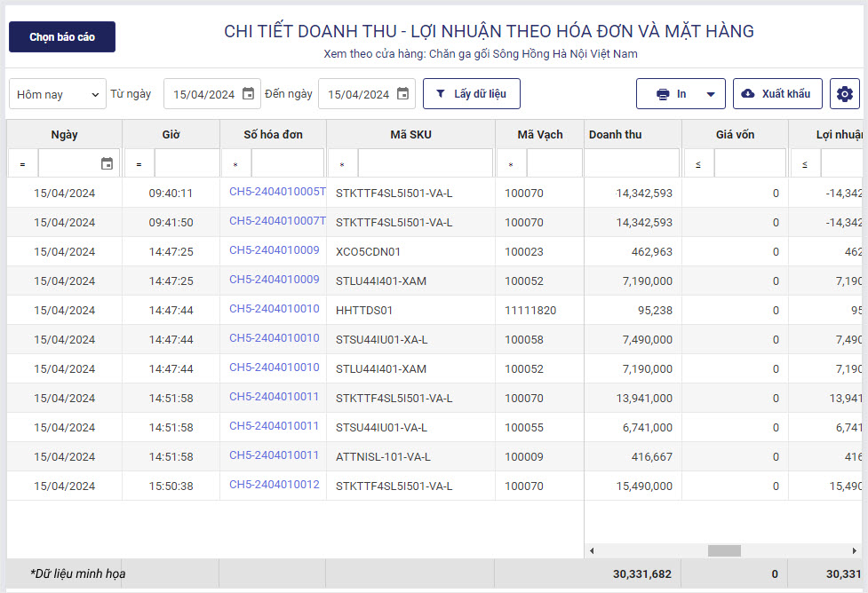The width and height of the screenshot is (868, 593).
Task: Open invoice CH5-2404010012 link
Action: [x=274, y=485]
